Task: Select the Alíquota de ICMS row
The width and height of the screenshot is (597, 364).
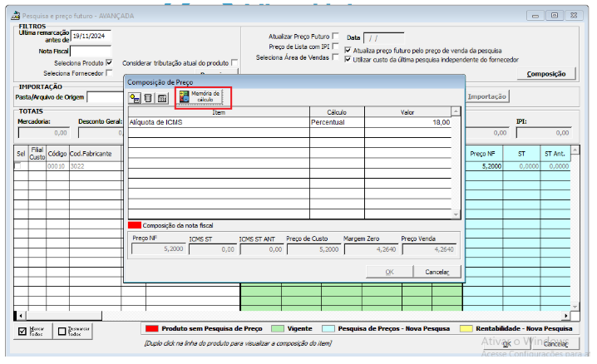Action: pyautogui.click(x=289, y=122)
